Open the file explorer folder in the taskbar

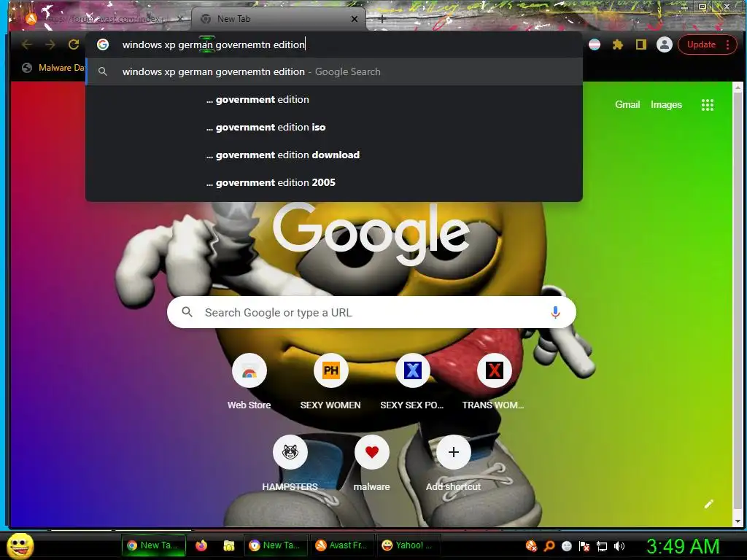tap(229, 545)
